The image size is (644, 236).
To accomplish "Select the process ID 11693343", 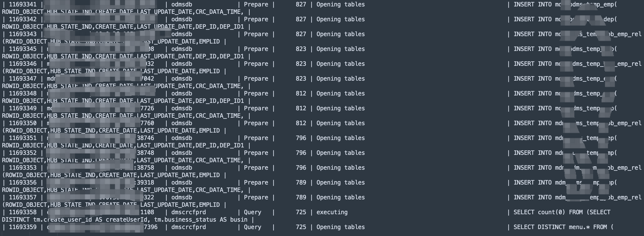I will pyautogui.click(x=23, y=34).
